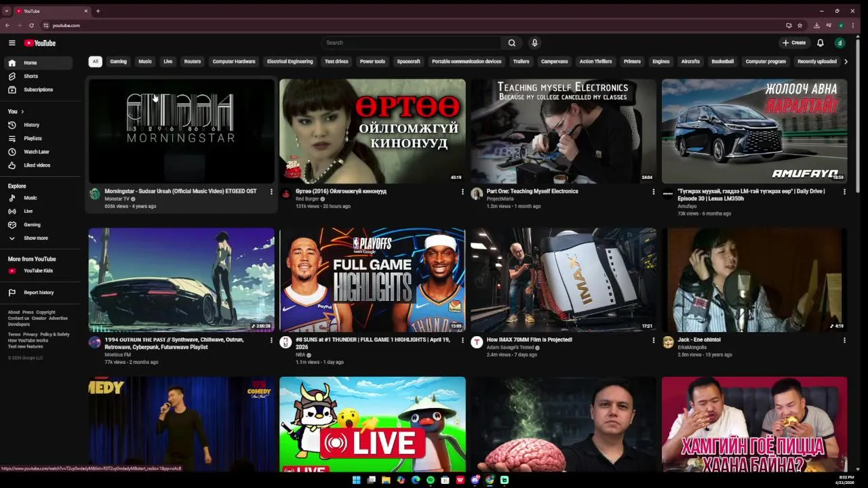Select the All filter chip
This screenshot has height=488, width=868.
[96, 62]
